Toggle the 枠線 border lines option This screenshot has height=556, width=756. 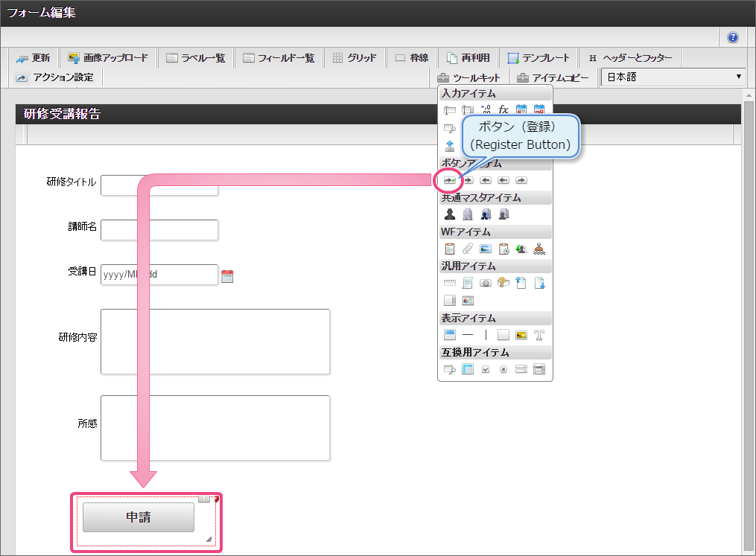pyautogui.click(x=412, y=58)
